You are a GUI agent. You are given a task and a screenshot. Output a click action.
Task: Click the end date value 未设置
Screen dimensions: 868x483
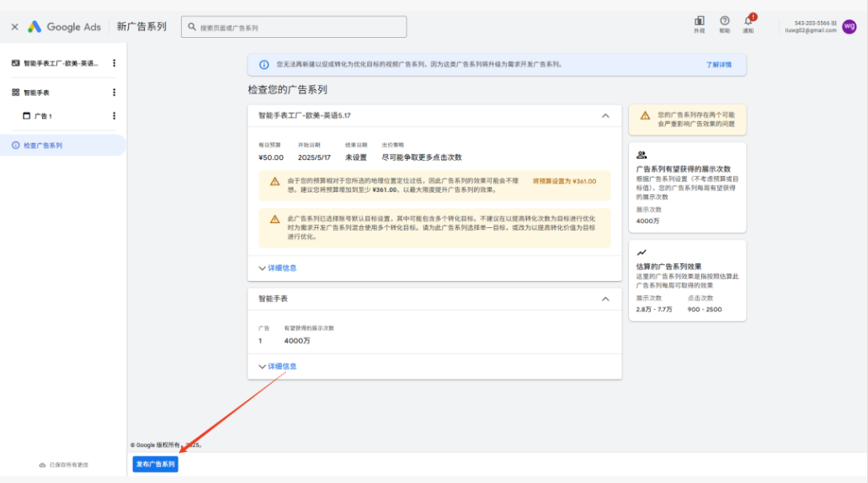(x=356, y=157)
